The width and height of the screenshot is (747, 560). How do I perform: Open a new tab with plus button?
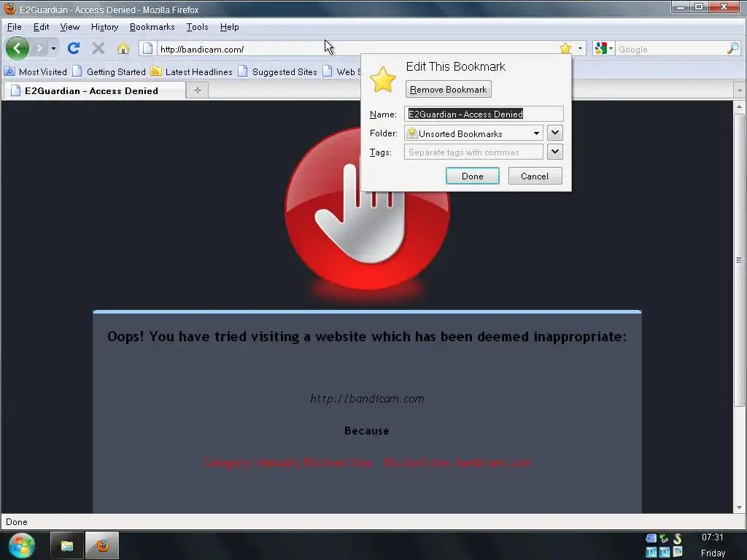click(197, 90)
